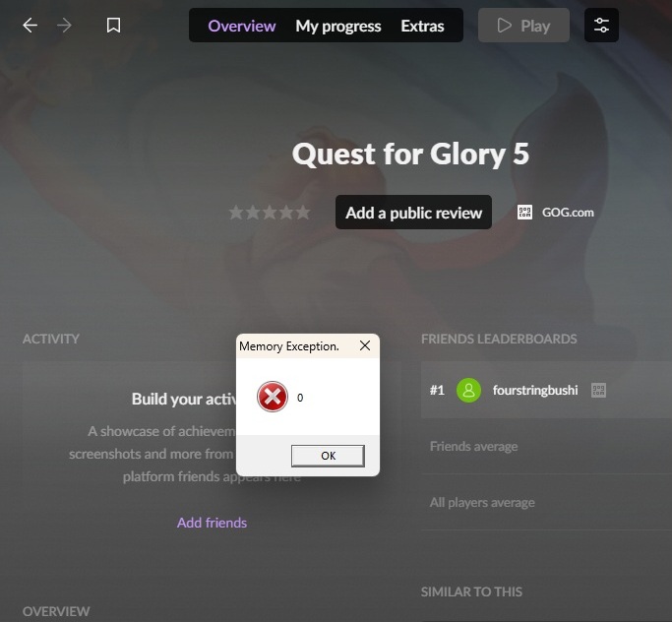This screenshot has height=622, width=672.
Task: Click the forward arrow navigation icon
Action: coord(64,26)
